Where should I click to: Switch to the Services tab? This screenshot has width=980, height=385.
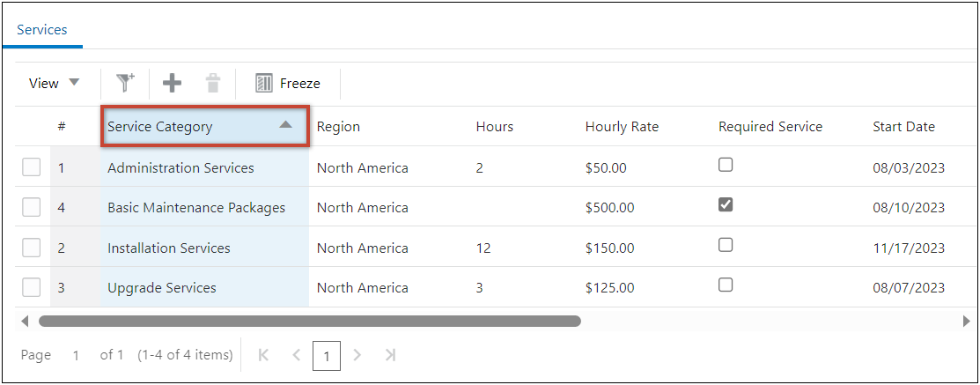pyautogui.click(x=42, y=30)
